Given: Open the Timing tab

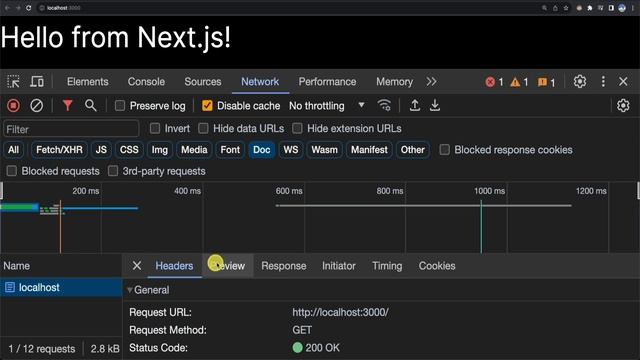Looking at the screenshot, I should (x=387, y=266).
